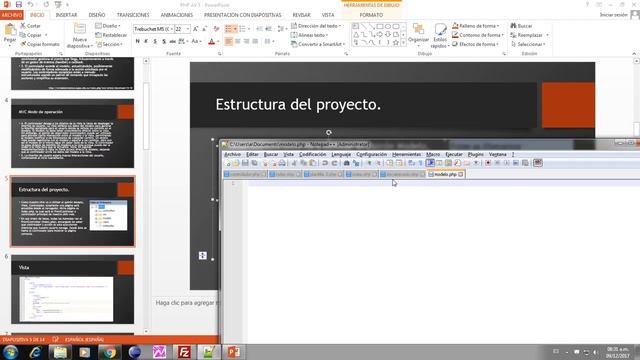Open Contorno de forma dropdown
The image size is (640, 360).
[478, 35]
